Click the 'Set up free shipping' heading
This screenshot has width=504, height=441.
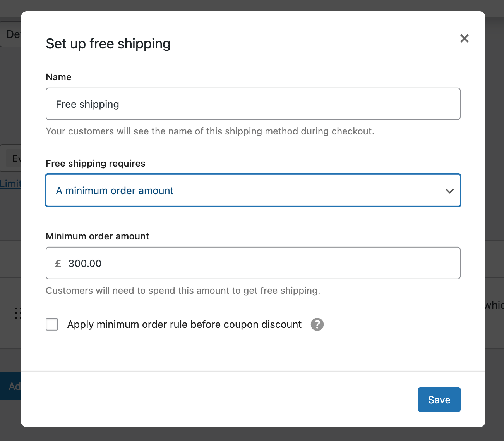tap(108, 44)
